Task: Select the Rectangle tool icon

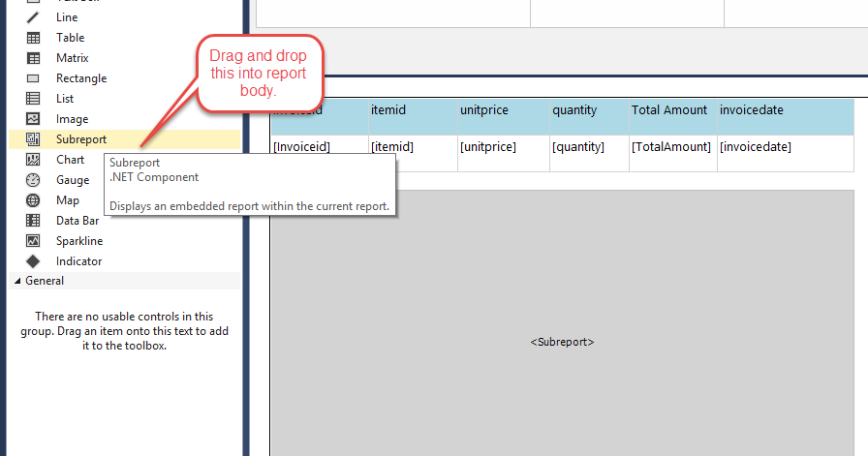Action: click(33, 78)
